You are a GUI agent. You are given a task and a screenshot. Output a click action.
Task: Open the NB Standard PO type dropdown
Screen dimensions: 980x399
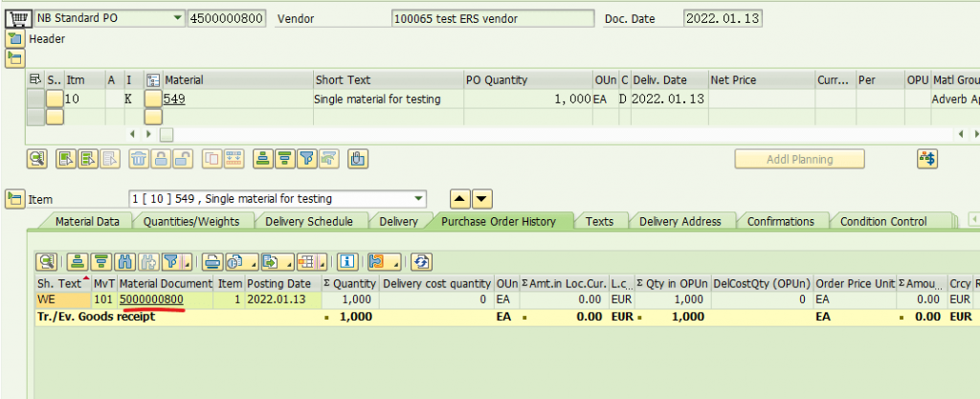pyautogui.click(x=178, y=18)
